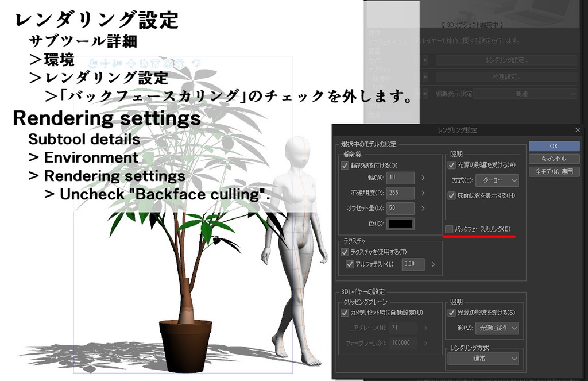Toggle 床面に影を表示する floor shadow checkbox

pos(453,196)
